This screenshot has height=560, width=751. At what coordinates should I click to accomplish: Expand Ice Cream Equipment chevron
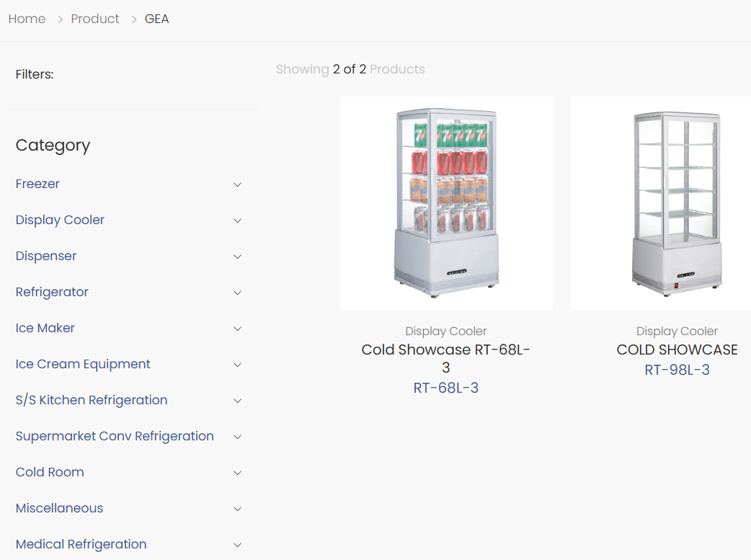click(x=237, y=365)
